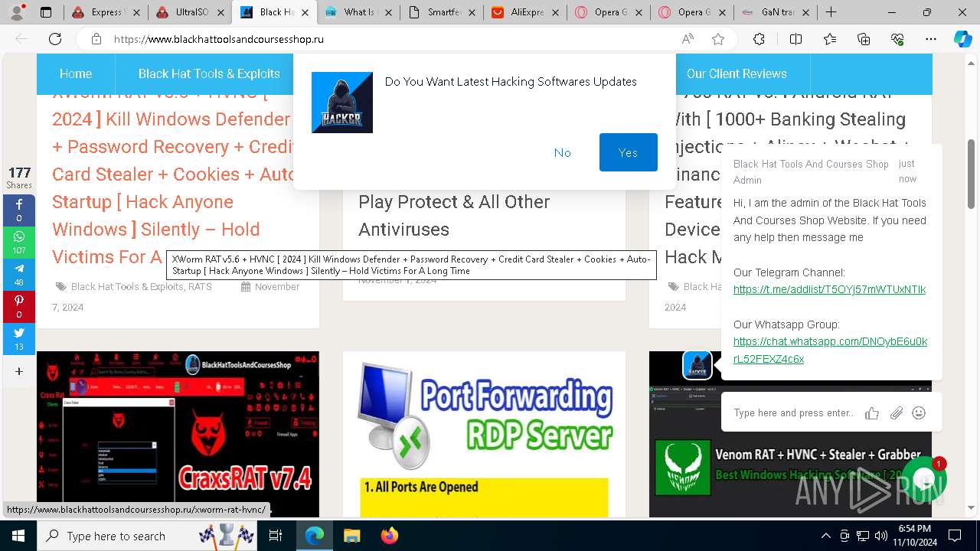This screenshot has width=980, height=551.
Task: View site information via the lock icon
Action: [x=96, y=39]
